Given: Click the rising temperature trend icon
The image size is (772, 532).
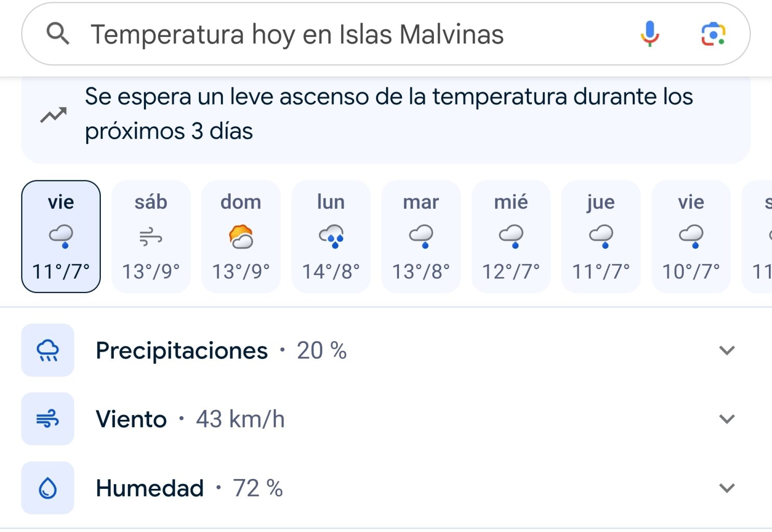Looking at the screenshot, I should click(54, 115).
